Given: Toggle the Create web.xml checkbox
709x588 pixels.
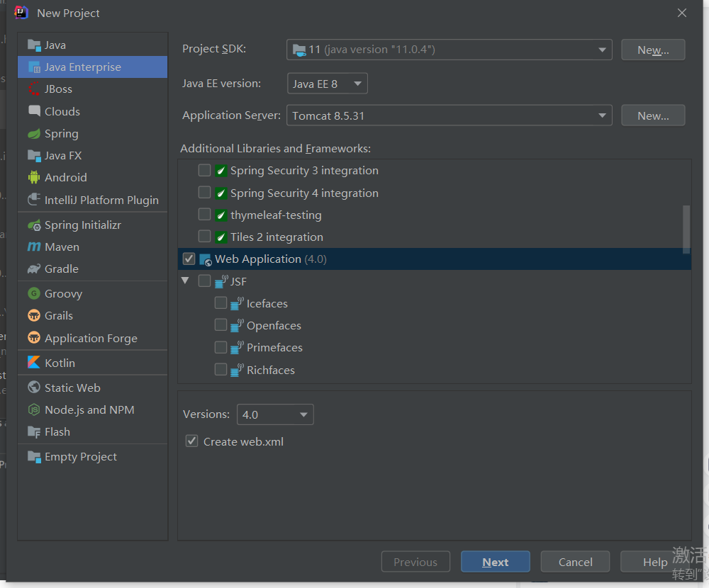Looking at the screenshot, I should click(191, 441).
